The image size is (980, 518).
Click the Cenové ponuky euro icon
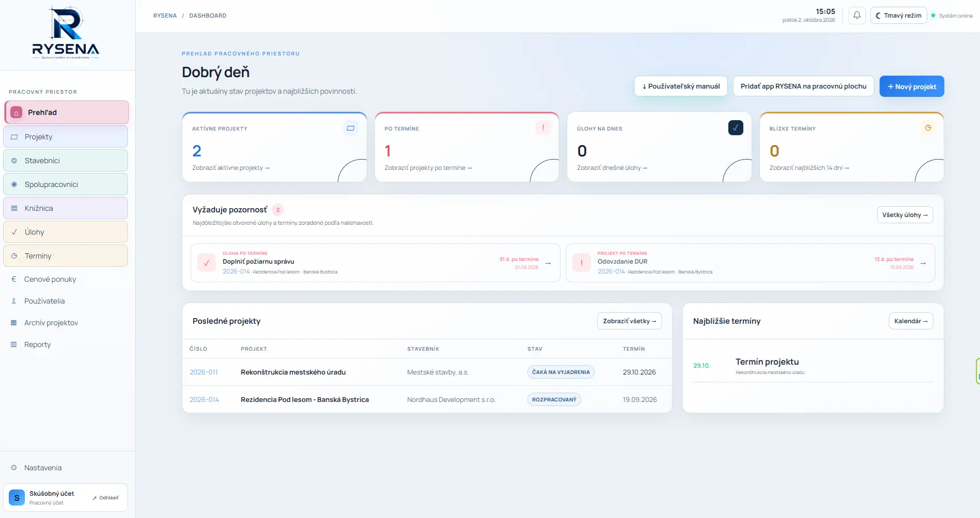click(x=14, y=279)
